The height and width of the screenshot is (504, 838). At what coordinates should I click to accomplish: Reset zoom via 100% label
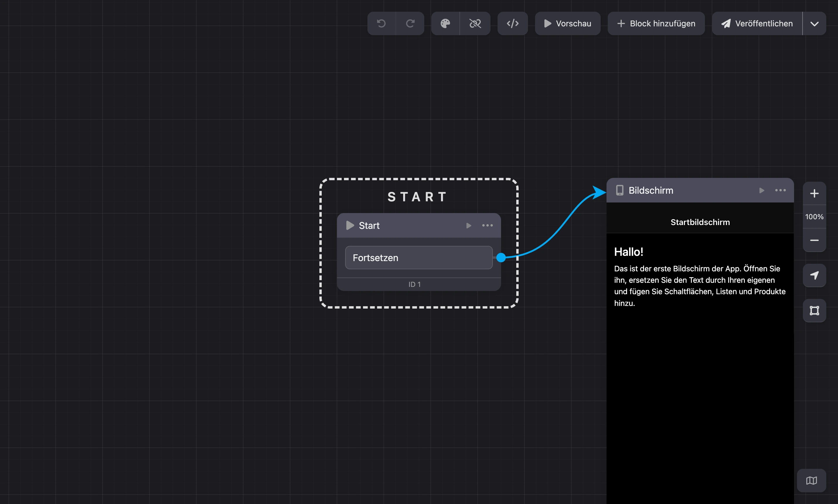814,217
